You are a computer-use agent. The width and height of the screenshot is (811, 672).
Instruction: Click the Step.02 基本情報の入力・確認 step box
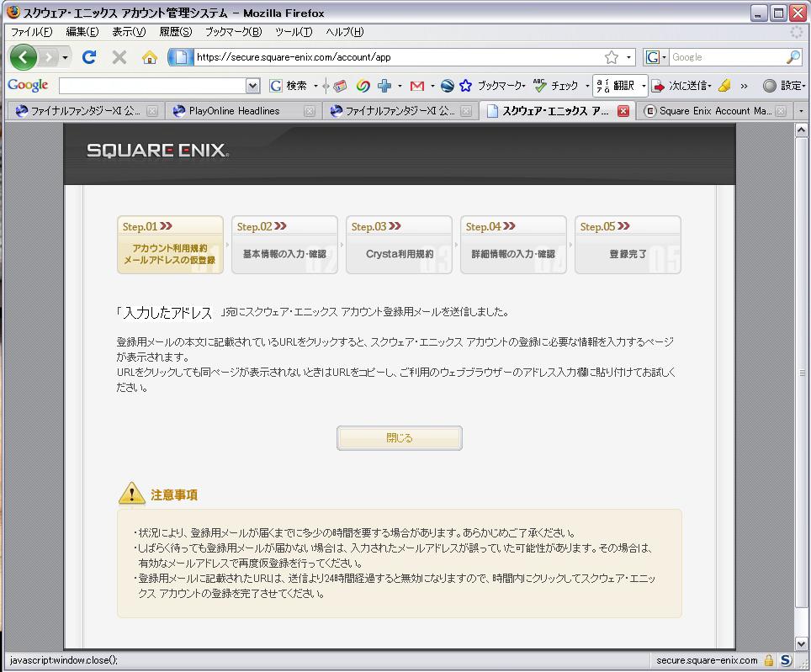pos(284,245)
